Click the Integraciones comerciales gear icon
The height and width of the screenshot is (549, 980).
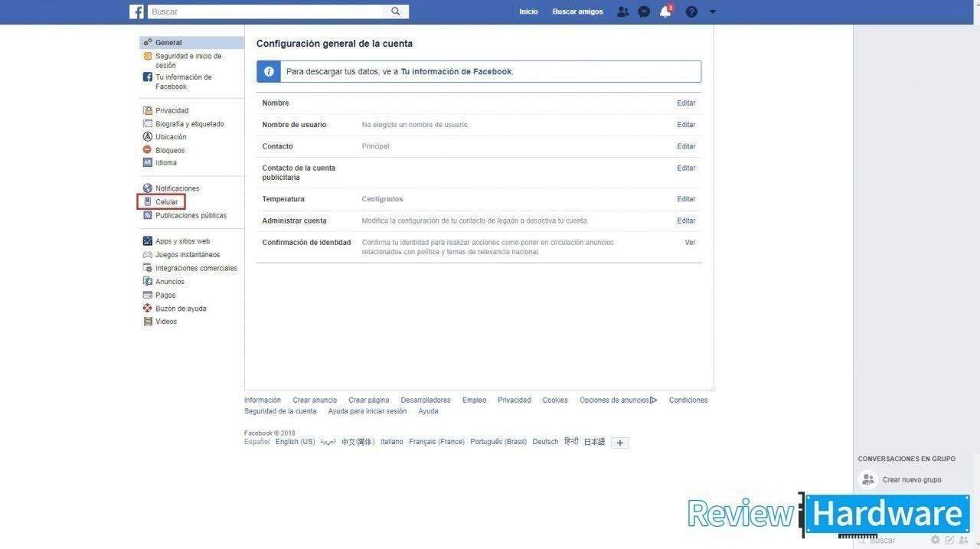(x=148, y=268)
